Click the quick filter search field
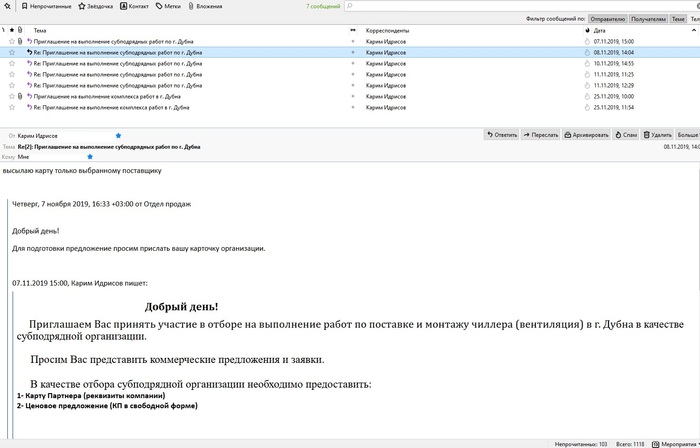Viewport: 700px width, 448px height. click(x=522, y=6)
